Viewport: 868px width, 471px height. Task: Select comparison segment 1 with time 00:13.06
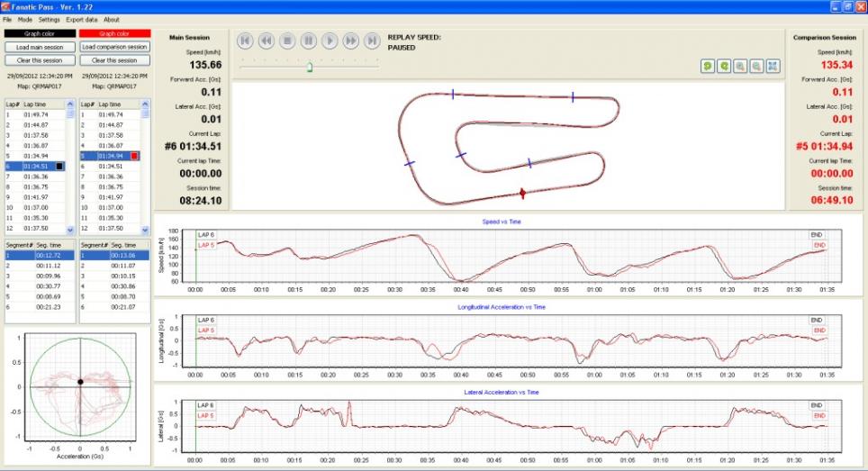coord(114,255)
